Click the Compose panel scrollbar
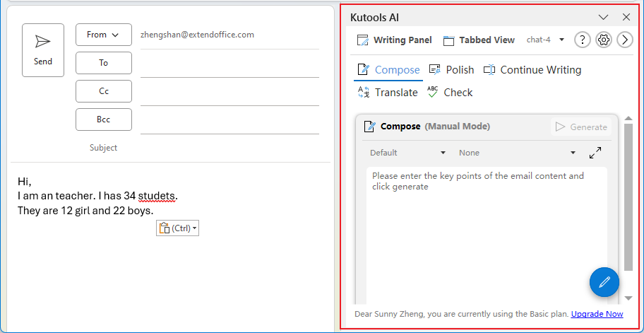 click(628, 197)
